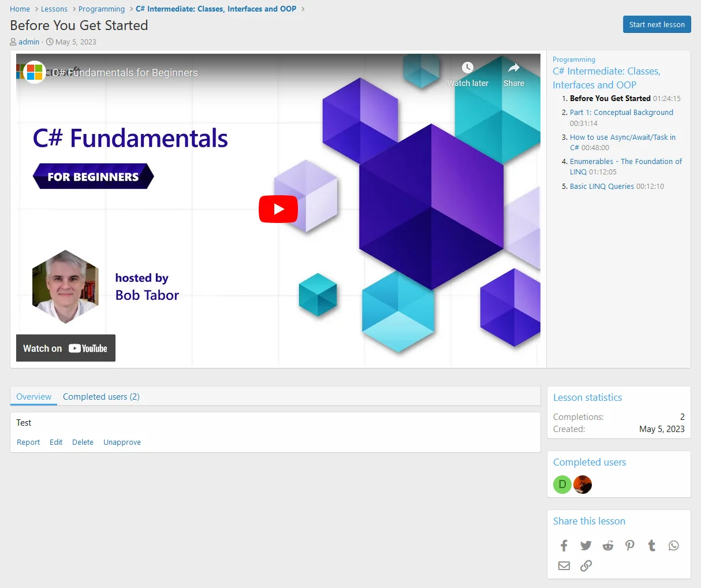The height and width of the screenshot is (588, 701).
Task: Switch to Completed users tab
Action: pyautogui.click(x=101, y=397)
